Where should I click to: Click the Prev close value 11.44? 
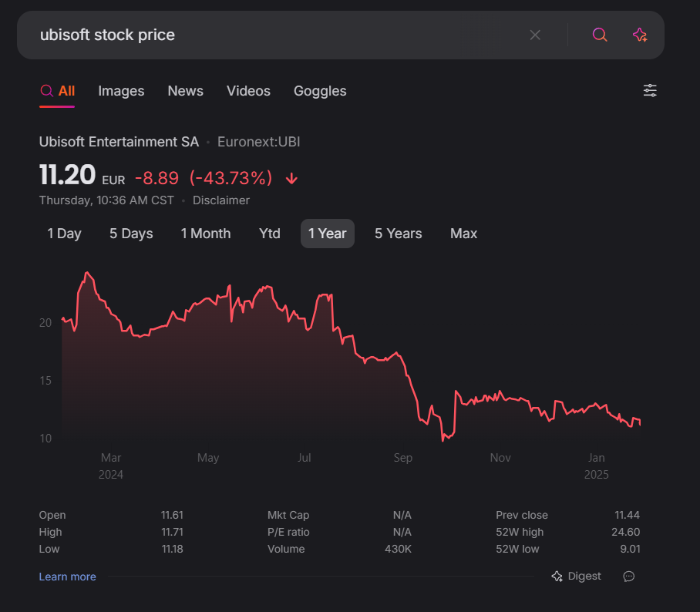coord(628,515)
